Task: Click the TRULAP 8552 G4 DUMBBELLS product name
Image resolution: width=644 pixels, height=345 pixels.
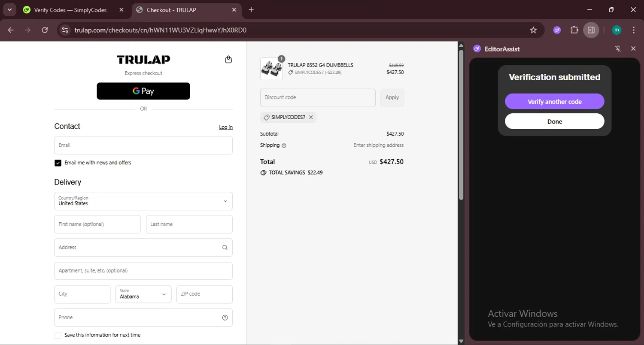Action: (x=320, y=65)
